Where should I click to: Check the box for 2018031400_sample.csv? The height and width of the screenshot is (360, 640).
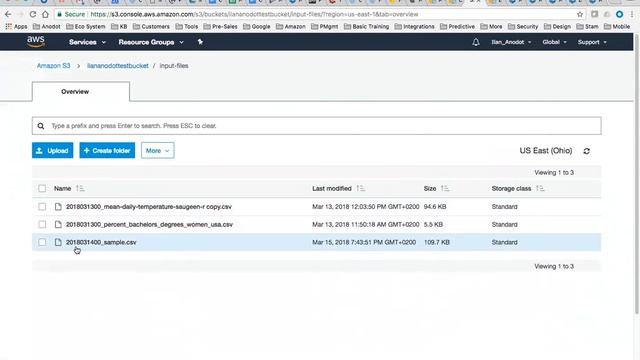(x=42, y=242)
